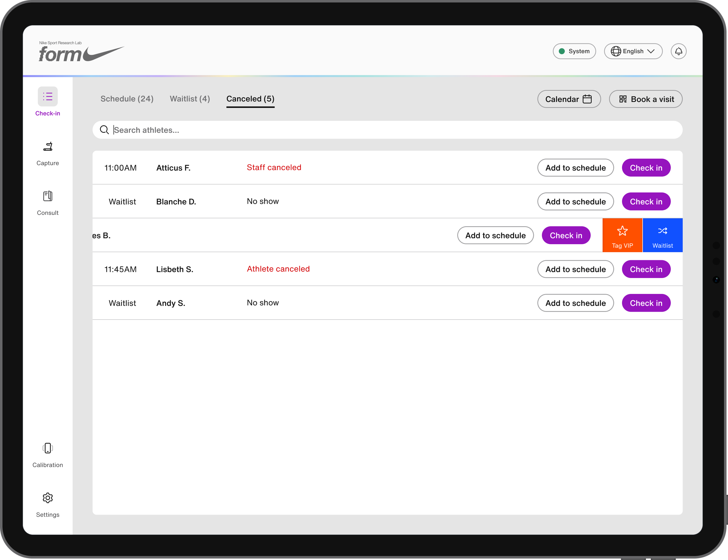Click the 11:45AM time cell
Screen dimensions: 728x560
(120, 269)
